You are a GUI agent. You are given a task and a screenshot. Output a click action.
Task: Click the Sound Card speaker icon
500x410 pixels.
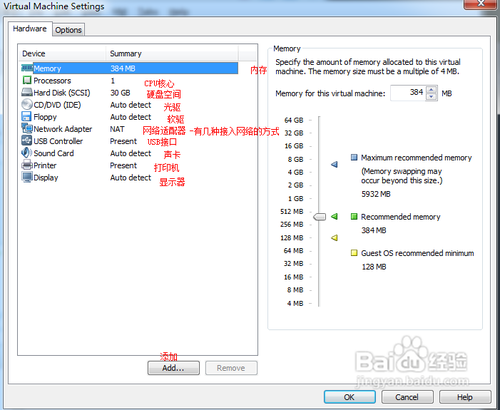tap(26, 153)
